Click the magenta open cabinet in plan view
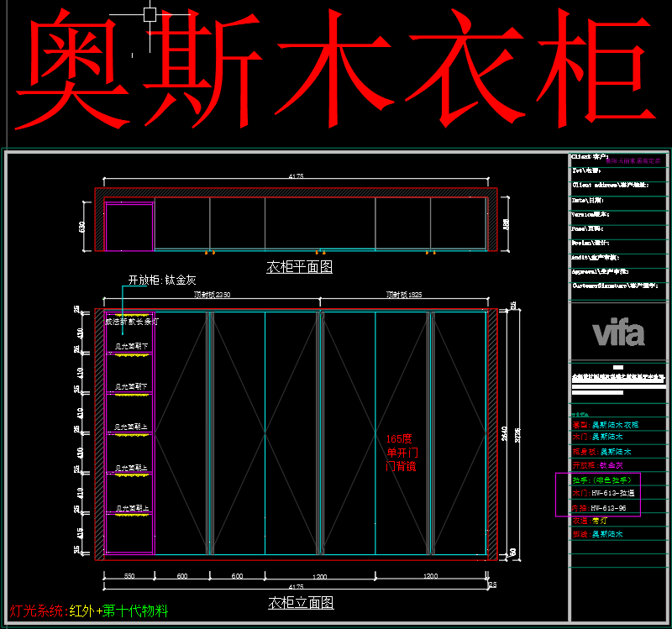Image resolution: width=672 pixels, height=629 pixels. tap(129, 227)
